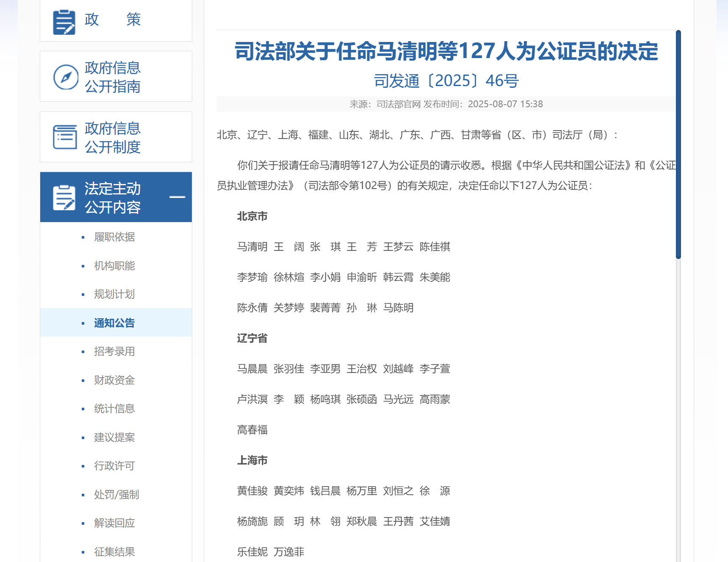Click the name 张硕函

(x=362, y=399)
